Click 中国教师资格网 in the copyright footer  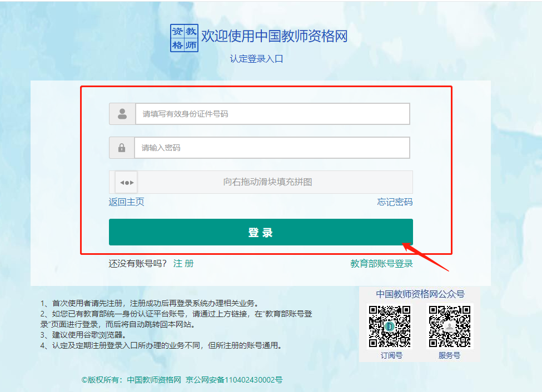tap(154, 380)
